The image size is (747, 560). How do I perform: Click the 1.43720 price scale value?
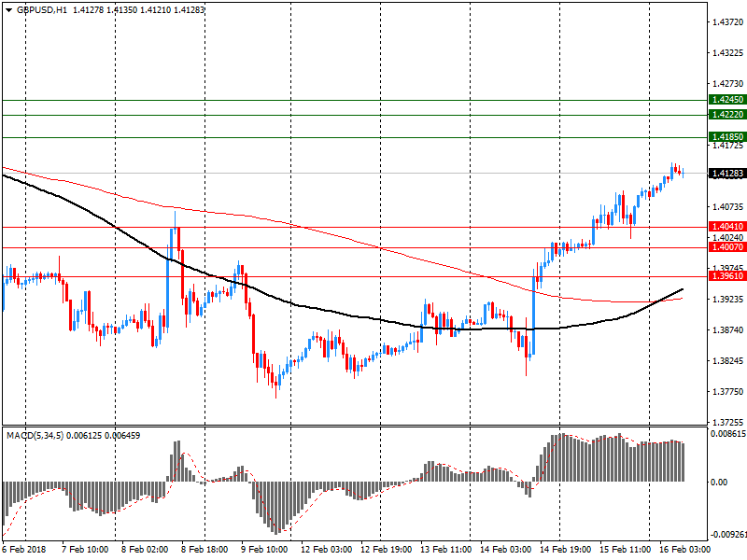pos(728,21)
